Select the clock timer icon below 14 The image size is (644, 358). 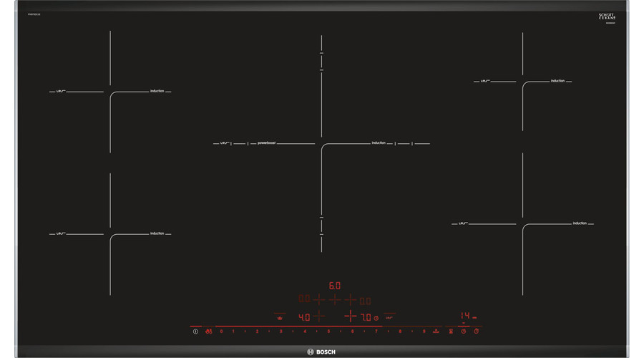click(x=463, y=332)
